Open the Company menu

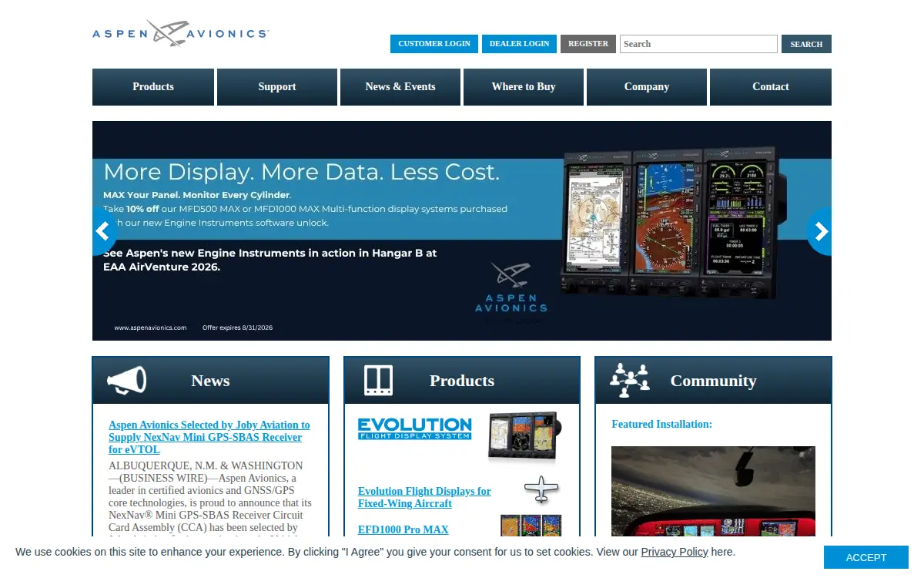click(x=647, y=87)
